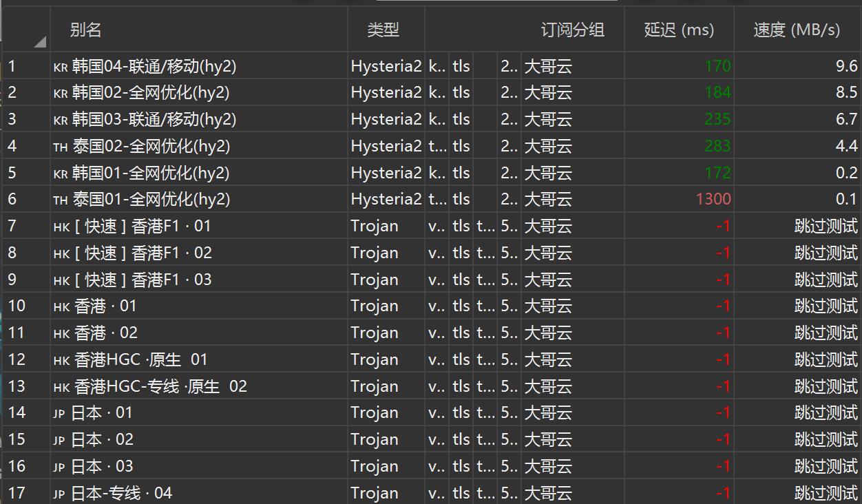The width and height of the screenshot is (862, 504).
Task: Choose the 香港 · 02 Trojan server
Action: tap(105, 333)
